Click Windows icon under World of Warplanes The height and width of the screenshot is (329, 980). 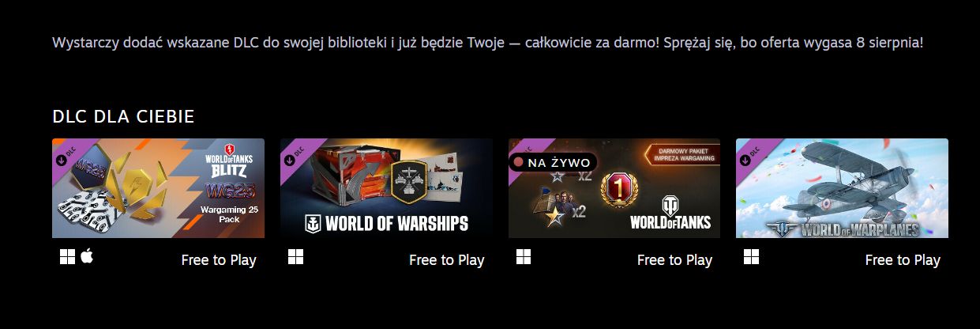(x=751, y=257)
